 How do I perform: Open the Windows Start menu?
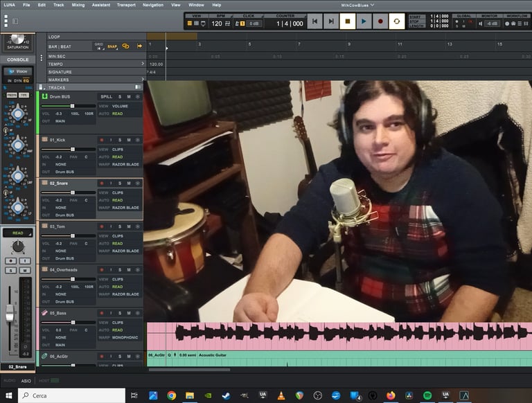(9, 395)
